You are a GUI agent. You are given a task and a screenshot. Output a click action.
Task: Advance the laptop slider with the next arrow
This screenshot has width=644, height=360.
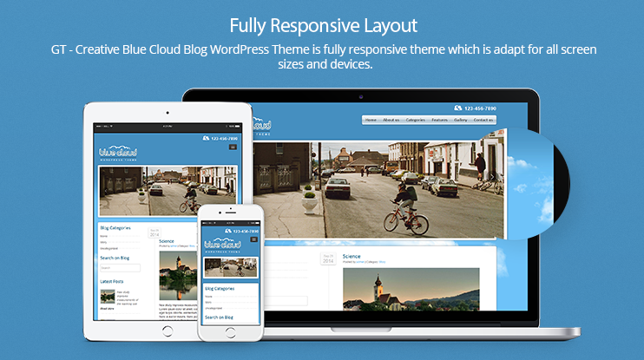492,177
